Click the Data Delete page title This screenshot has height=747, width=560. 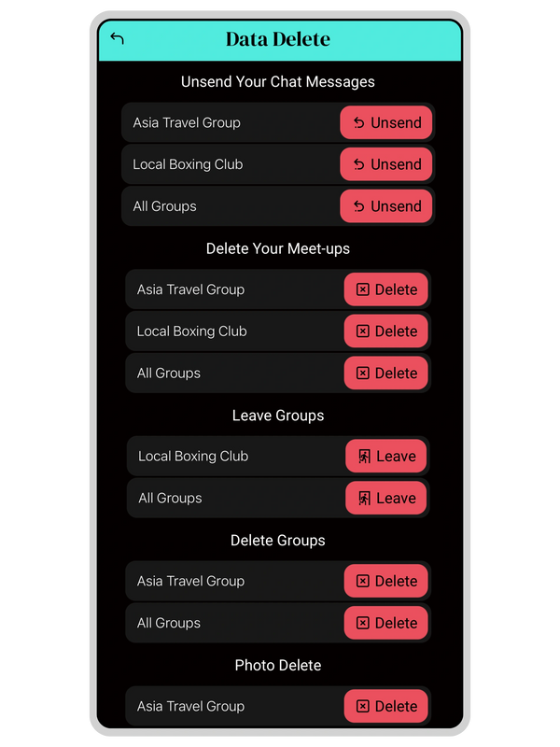point(278,39)
